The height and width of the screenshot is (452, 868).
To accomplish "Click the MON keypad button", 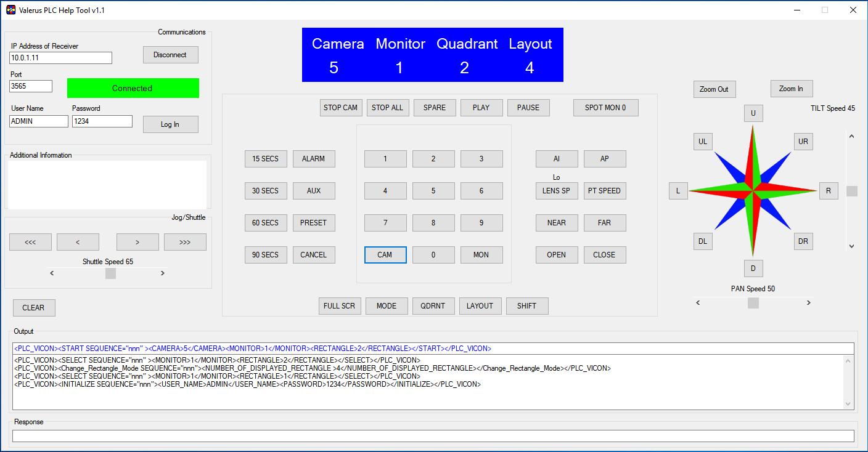I will click(x=481, y=255).
